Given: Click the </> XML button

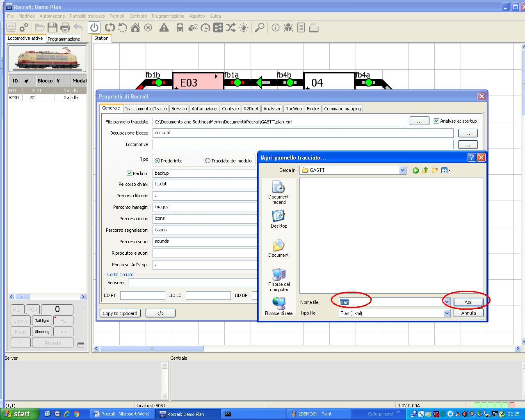Looking at the screenshot, I should pyautogui.click(x=160, y=313).
